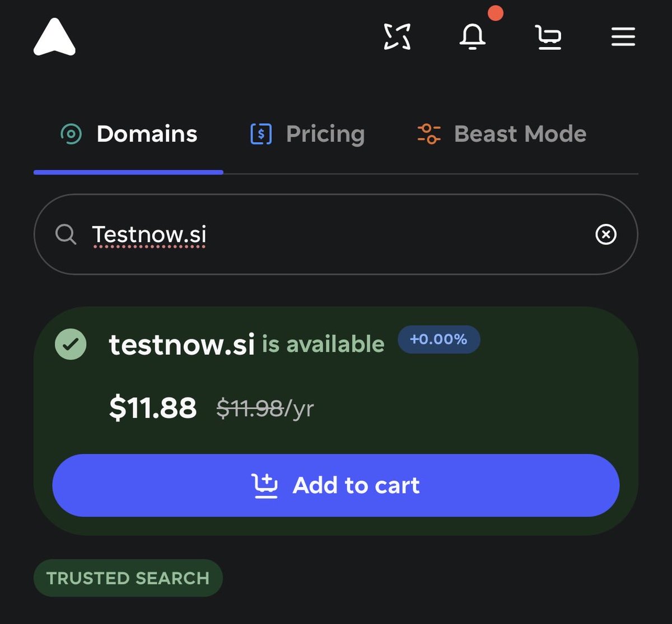Click the testnow.si domain name result
The image size is (672, 624).
click(182, 344)
